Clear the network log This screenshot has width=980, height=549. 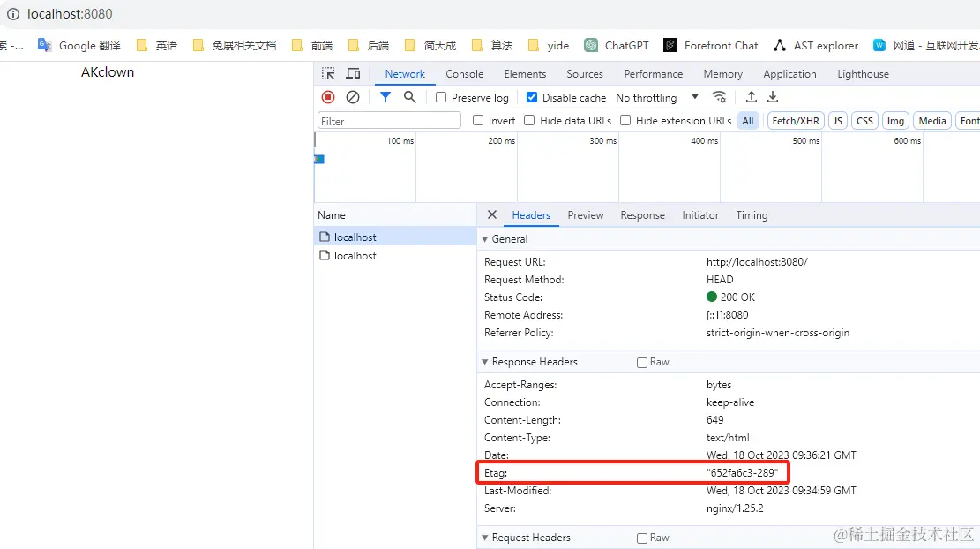(x=353, y=97)
